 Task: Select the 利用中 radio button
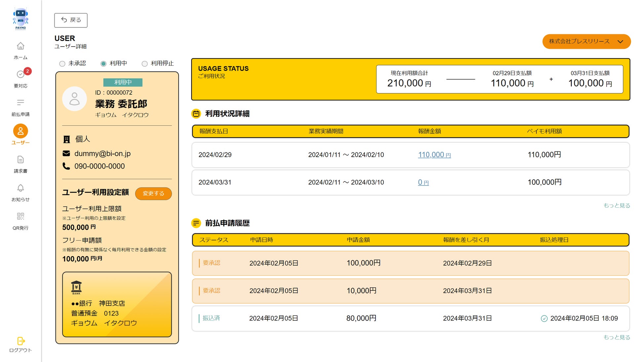pyautogui.click(x=103, y=64)
